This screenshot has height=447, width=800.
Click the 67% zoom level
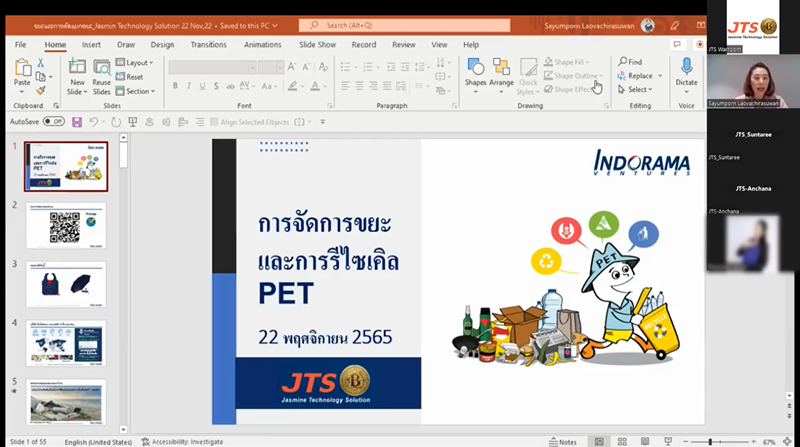click(769, 442)
